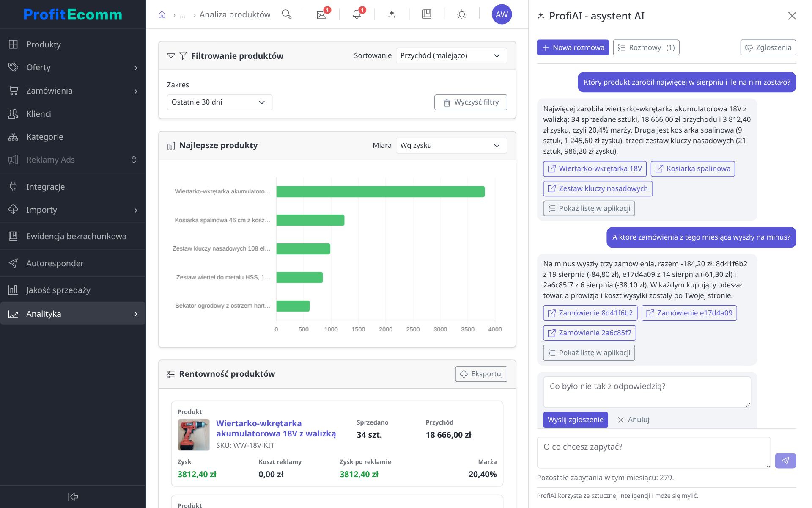The image size is (812, 508).
Task: Open the notifications bell icon
Action: point(357,14)
